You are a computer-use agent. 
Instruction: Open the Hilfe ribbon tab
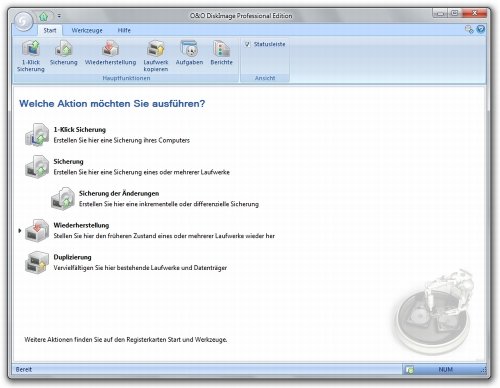tap(124, 30)
